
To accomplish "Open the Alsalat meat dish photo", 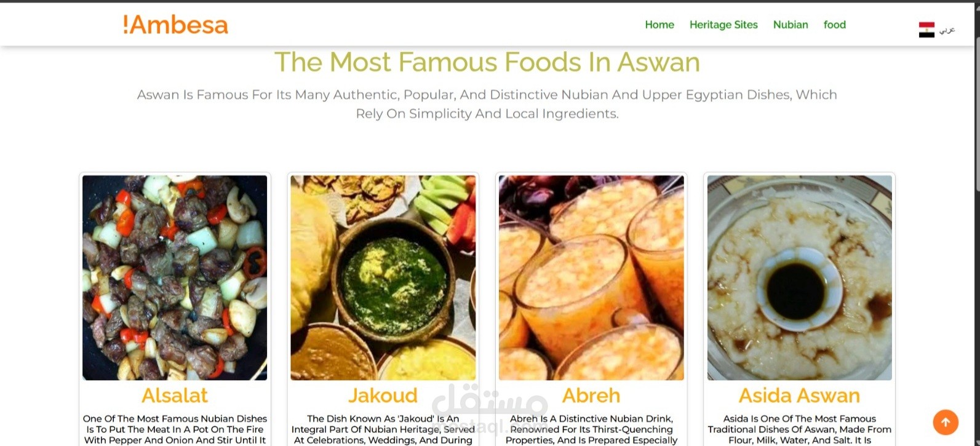I will [x=175, y=277].
